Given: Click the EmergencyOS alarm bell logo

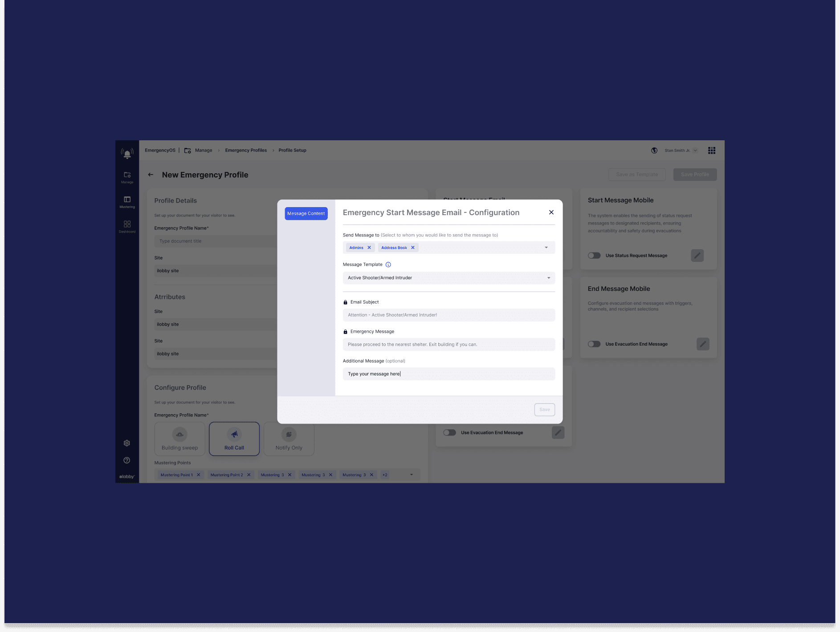Looking at the screenshot, I should coord(127,154).
